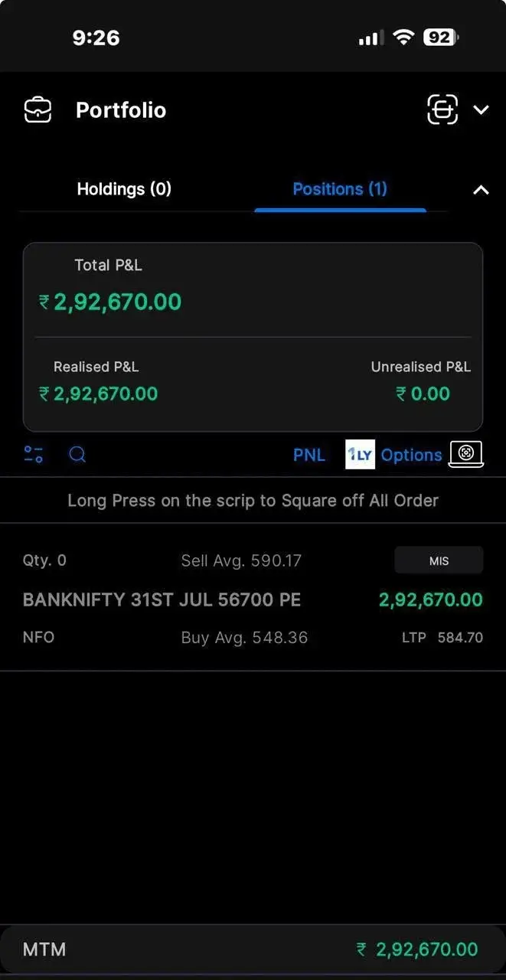Tap the laptop icon beside Options
The image size is (506, 980).
(465, 454)
